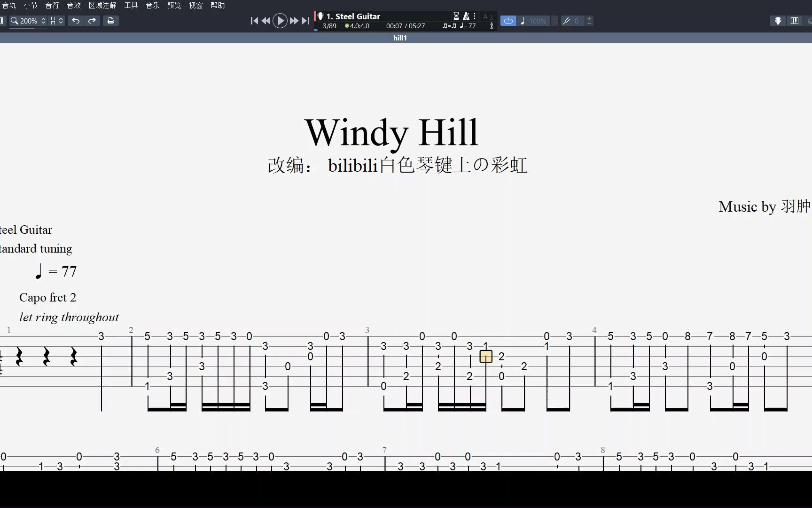
Task: Click the tempo marking = 77 on score
Action: 56,271
